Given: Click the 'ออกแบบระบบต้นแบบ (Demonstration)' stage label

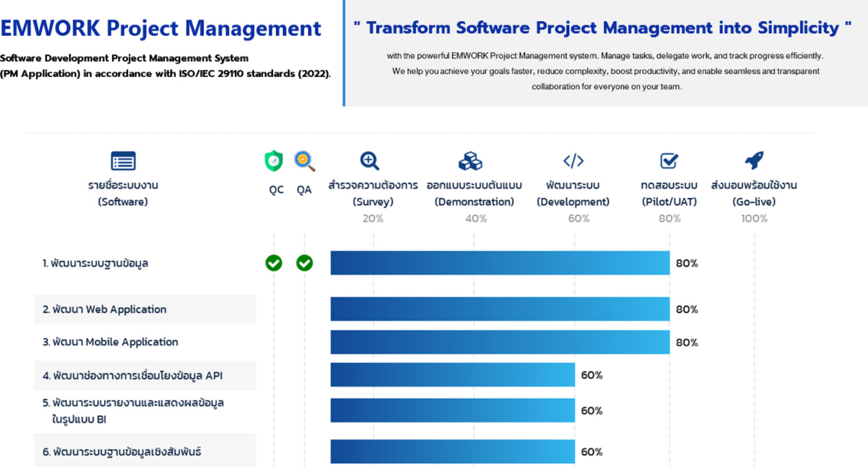Looking at the screenshot, I should pyautogui.click(x=474, y=193).
